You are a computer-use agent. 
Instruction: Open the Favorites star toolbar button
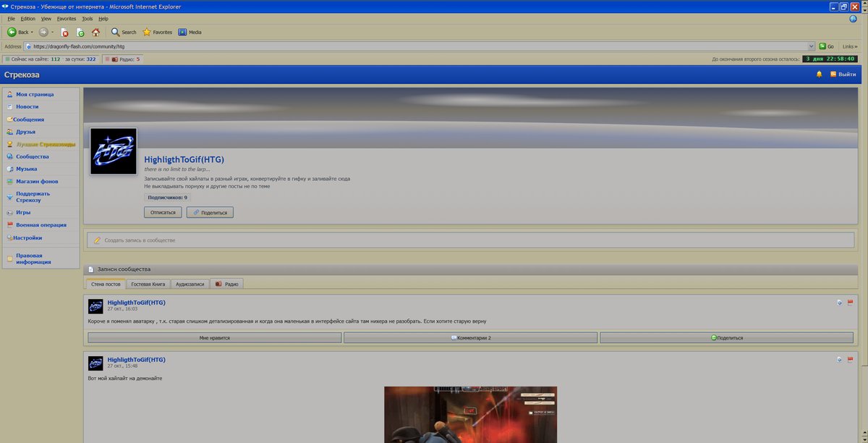pos(147,32)
